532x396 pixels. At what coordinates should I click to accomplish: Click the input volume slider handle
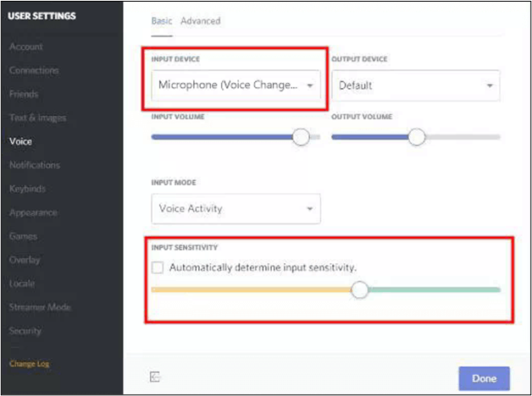[x=301, y=137]
